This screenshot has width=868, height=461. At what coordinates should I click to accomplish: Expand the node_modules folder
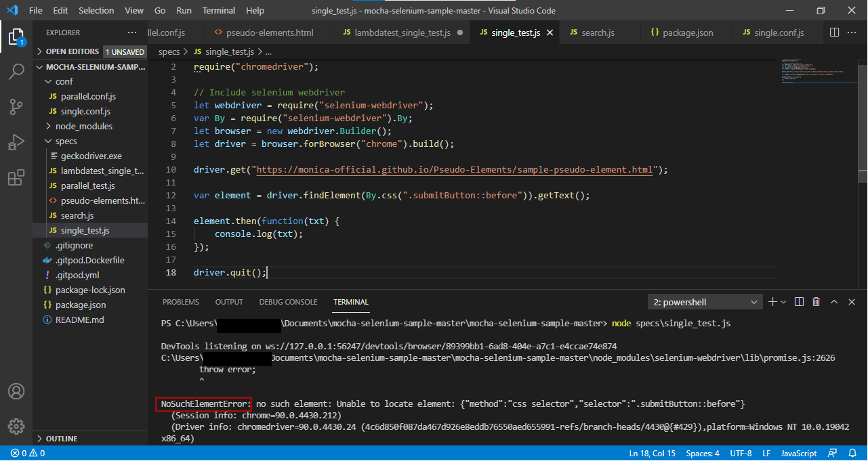point(83,126)
